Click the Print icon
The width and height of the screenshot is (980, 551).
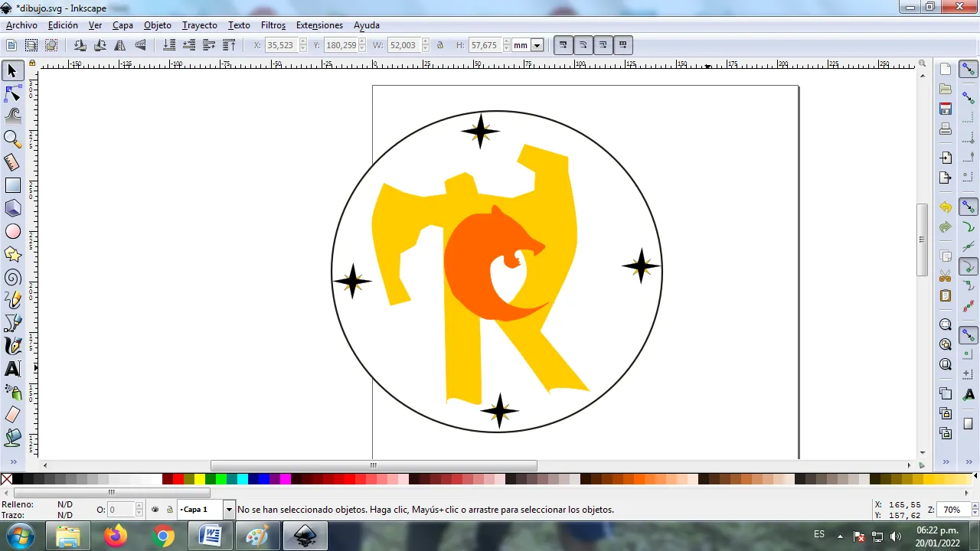tap(946, 129)
